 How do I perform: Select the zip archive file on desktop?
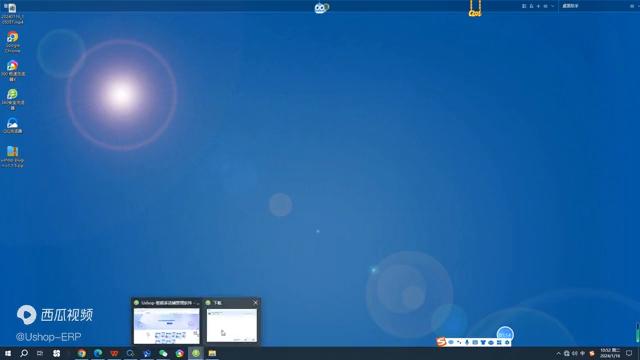pos(13,157)
